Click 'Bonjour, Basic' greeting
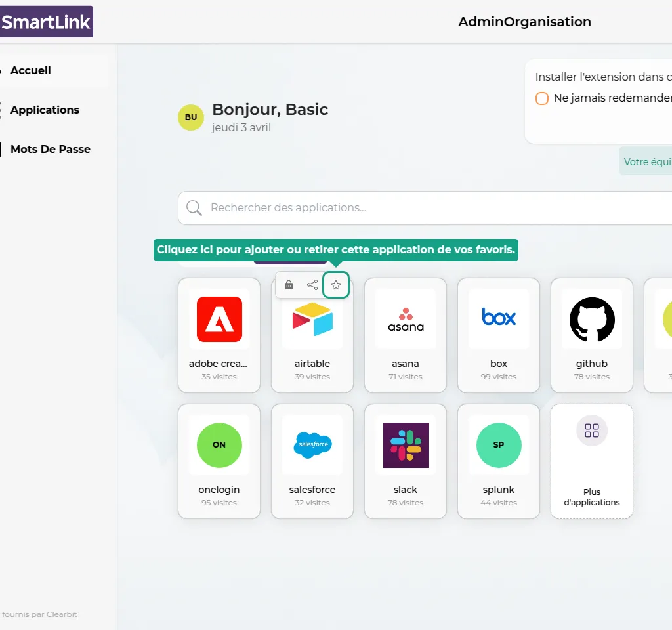Screen dimensions: 672x630 tap(270, 110)
